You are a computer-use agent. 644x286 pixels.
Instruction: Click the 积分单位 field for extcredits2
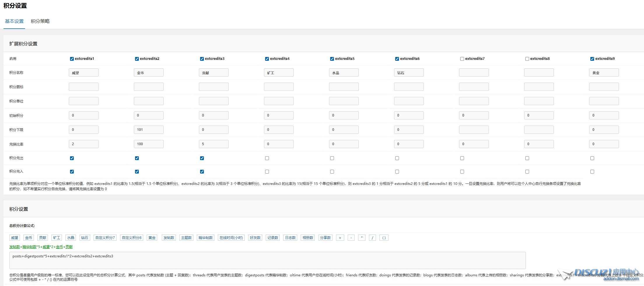149,101
